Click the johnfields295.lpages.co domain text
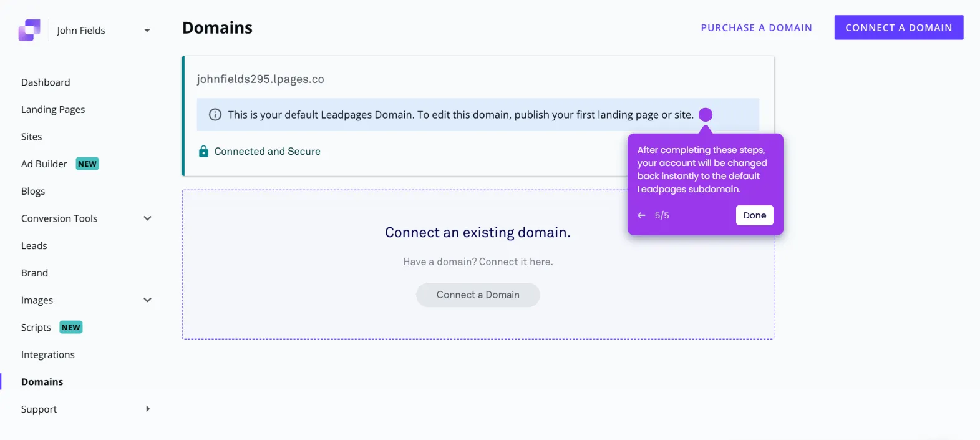 260,79
